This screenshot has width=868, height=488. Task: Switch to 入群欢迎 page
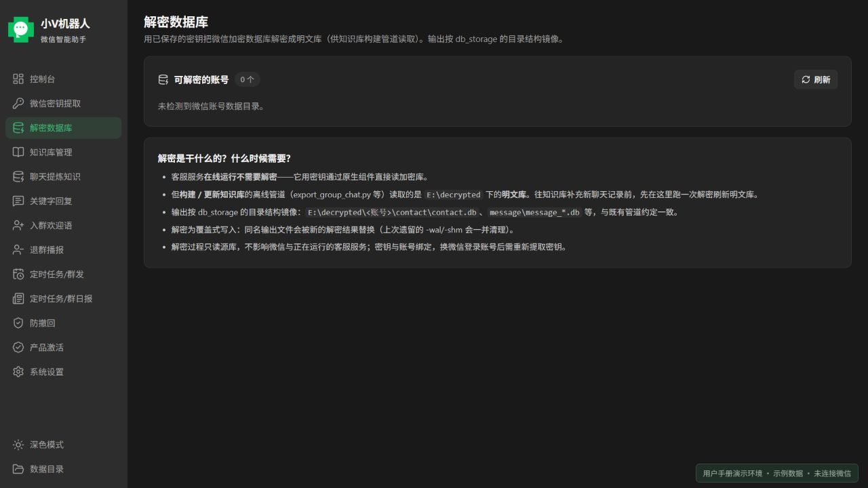point(64,226)
